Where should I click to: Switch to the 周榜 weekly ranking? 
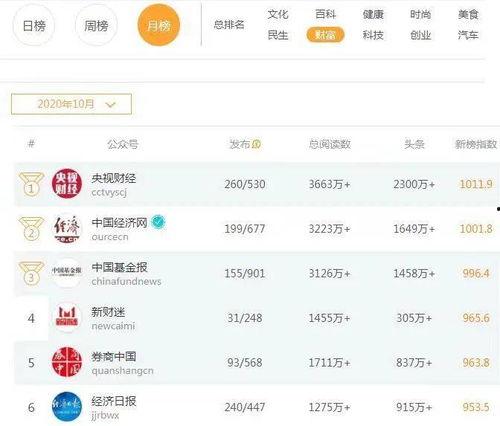[x=96, y=25]
